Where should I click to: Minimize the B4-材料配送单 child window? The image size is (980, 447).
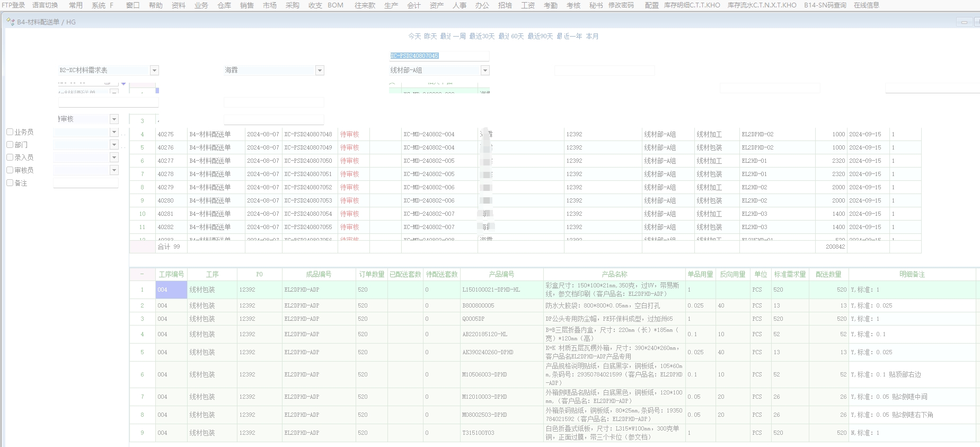click(x=964, y=22)
